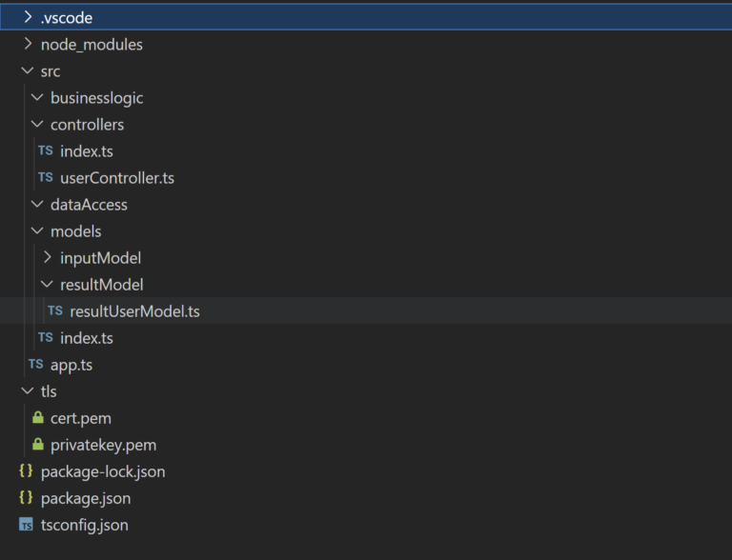Image resolution: width=732 pixels, height=560 pixels.
Task: Select the dataAccess folder
Action: [x=89, y=205]
